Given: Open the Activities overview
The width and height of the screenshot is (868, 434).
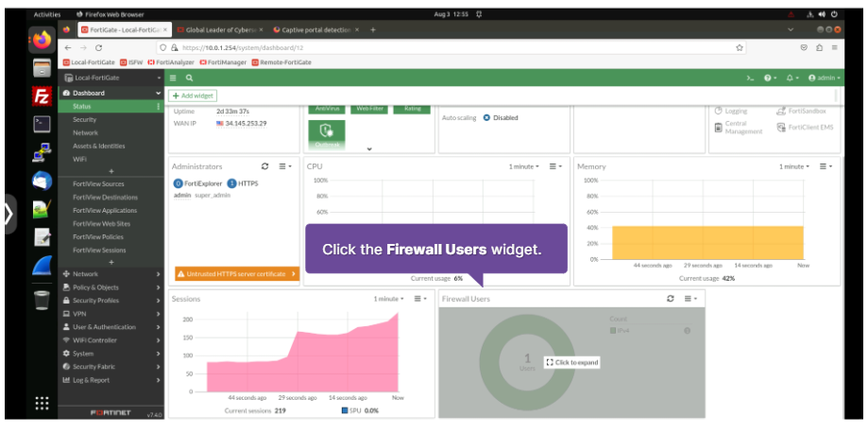Looking at the screenshot, I should click(46, 14).
